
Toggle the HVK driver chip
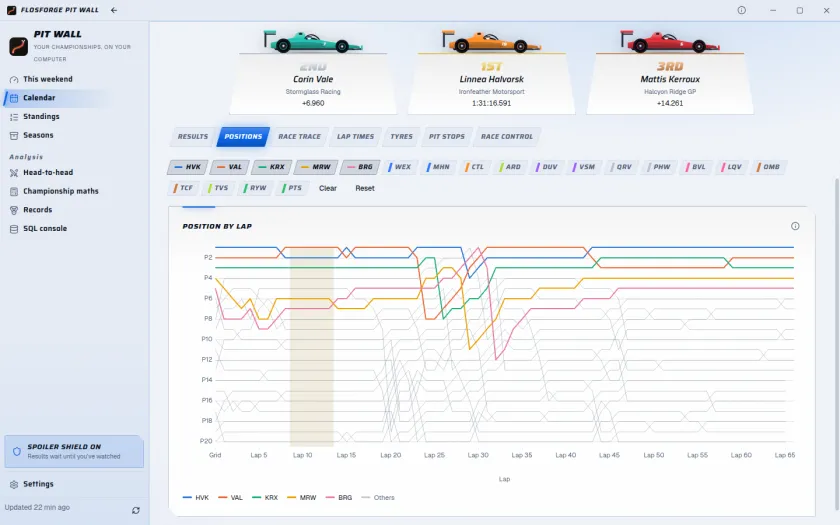tap(188, 167)
